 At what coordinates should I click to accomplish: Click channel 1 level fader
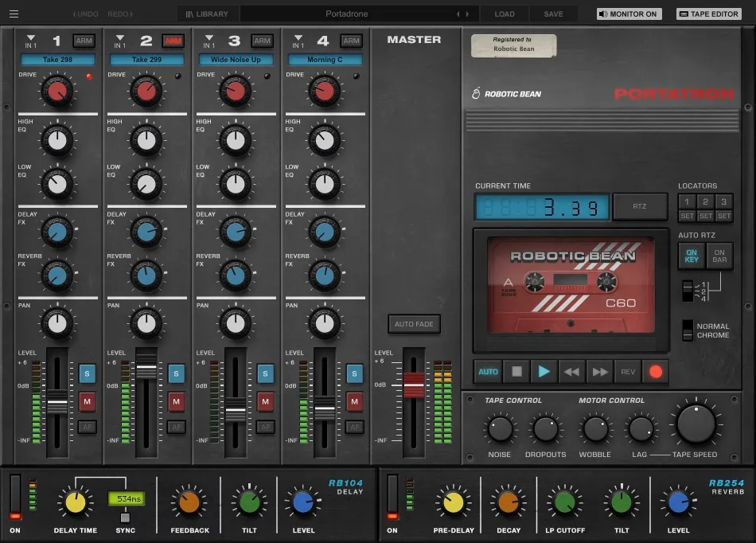click(57, 402)
